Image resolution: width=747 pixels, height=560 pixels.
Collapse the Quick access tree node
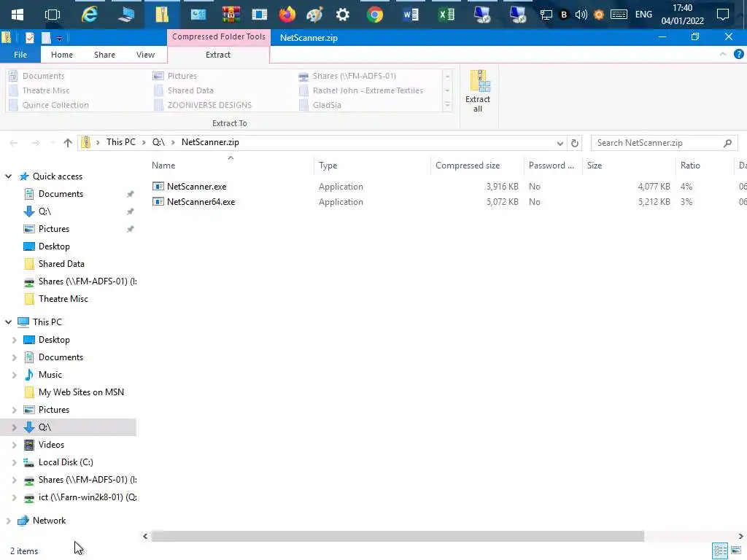tap(8, 176)
